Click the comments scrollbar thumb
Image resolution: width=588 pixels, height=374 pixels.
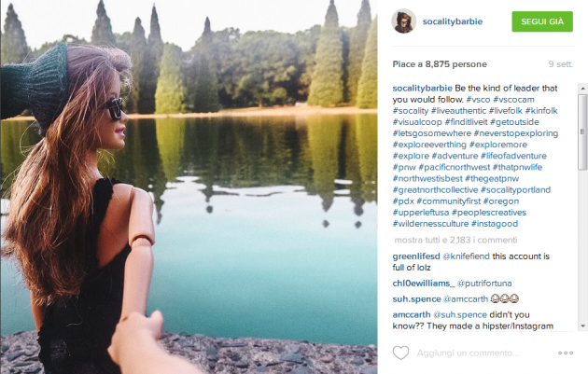pyautogui.click(x=582, y=132)
